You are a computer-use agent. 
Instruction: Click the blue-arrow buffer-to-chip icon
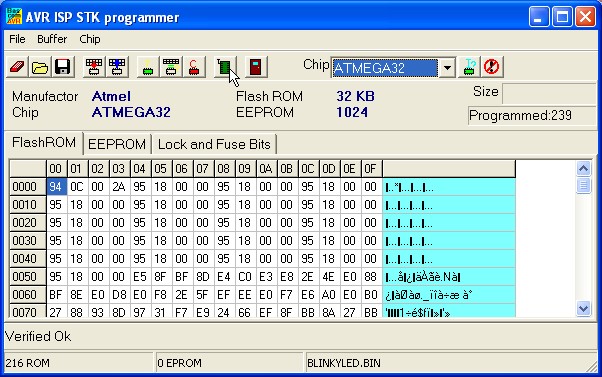pos(117,67)
